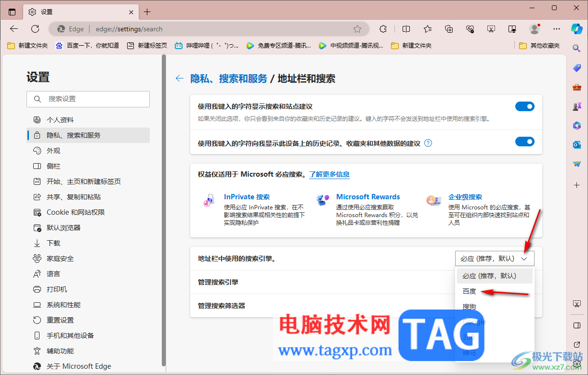The height and width of the screenshot is (375, 588).
Task: Open 侧栏 settings section
Action: point(88,166)
